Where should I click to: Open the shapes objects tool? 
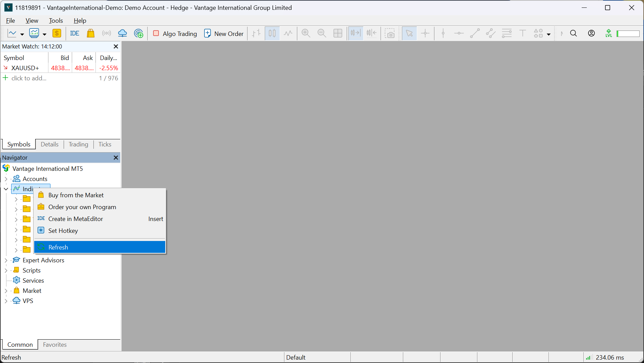click(x=538, y=33)
